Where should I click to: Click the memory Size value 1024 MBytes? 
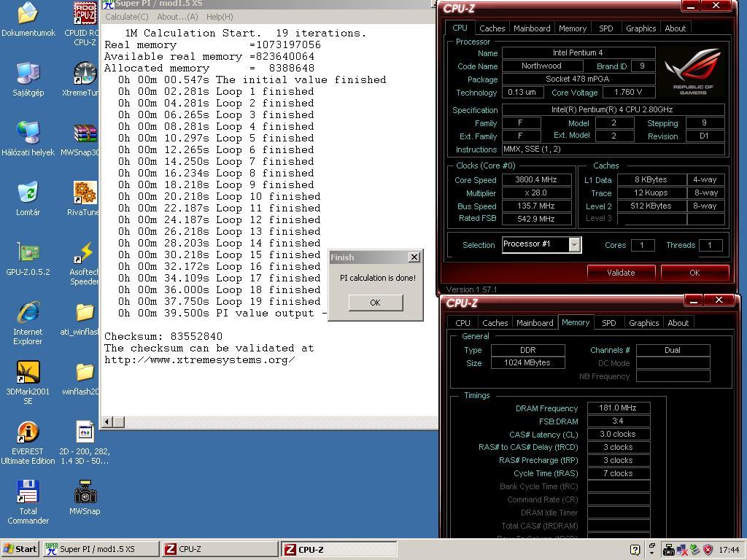tap(527, 363)
